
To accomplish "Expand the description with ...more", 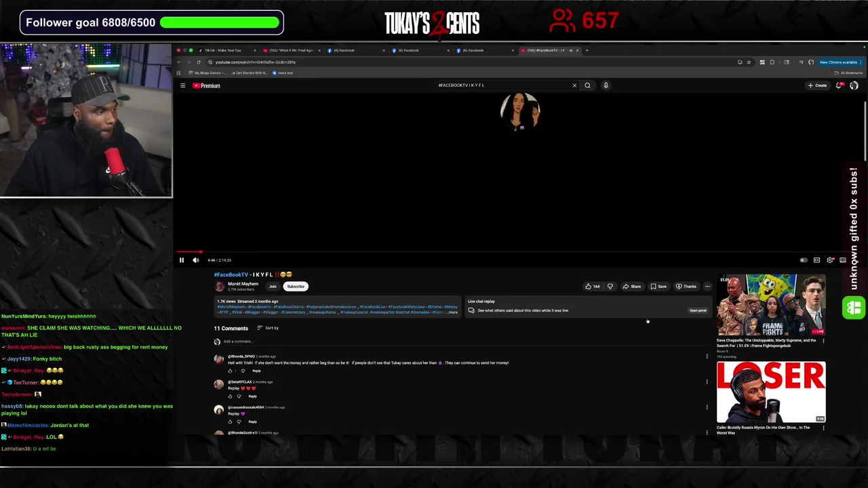I will click(452, 312).
